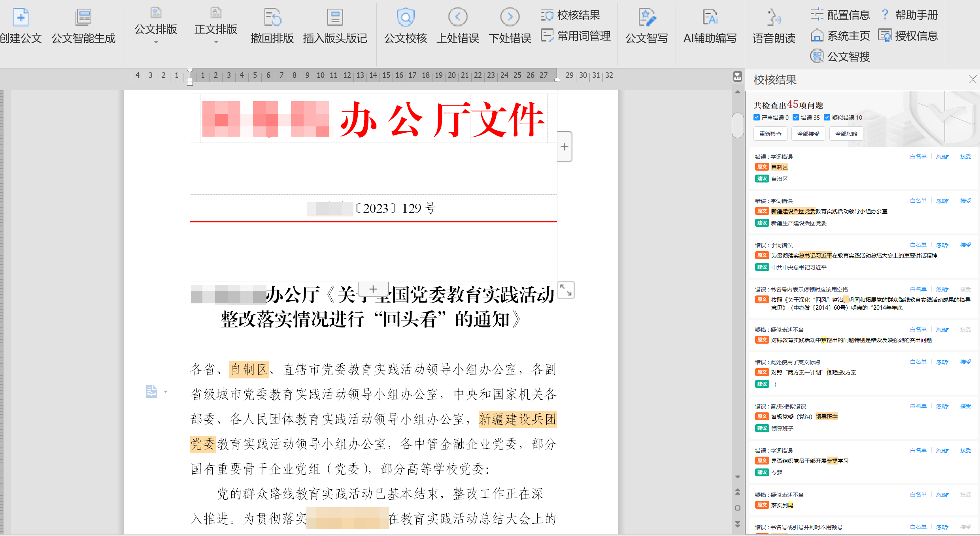Open 常用词管理
980x536 pixels.
tap(576, 36)
